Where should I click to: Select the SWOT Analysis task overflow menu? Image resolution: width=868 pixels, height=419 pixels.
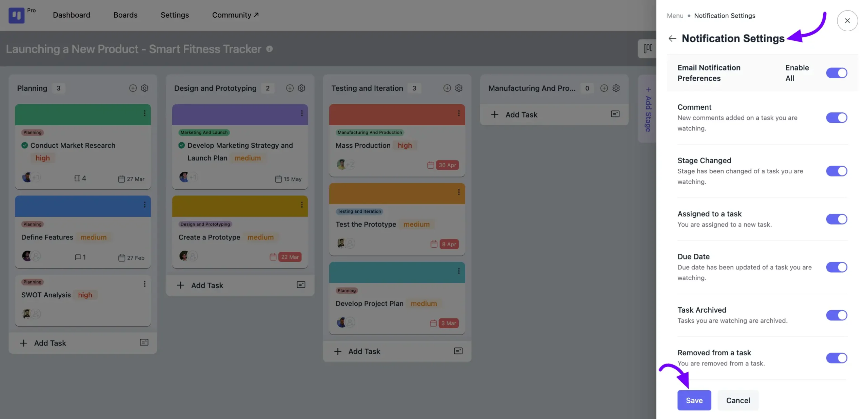pyautogui.click(x=144, y=282)
